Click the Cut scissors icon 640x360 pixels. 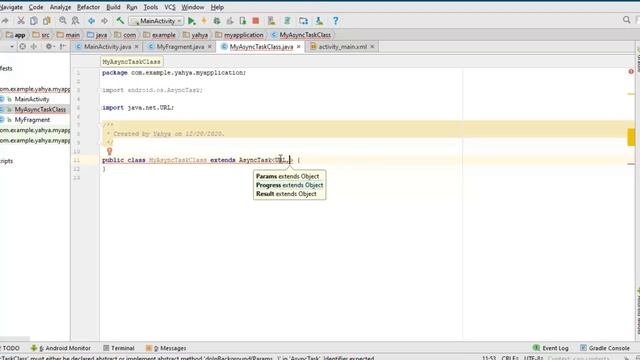[x=21, y=21]
